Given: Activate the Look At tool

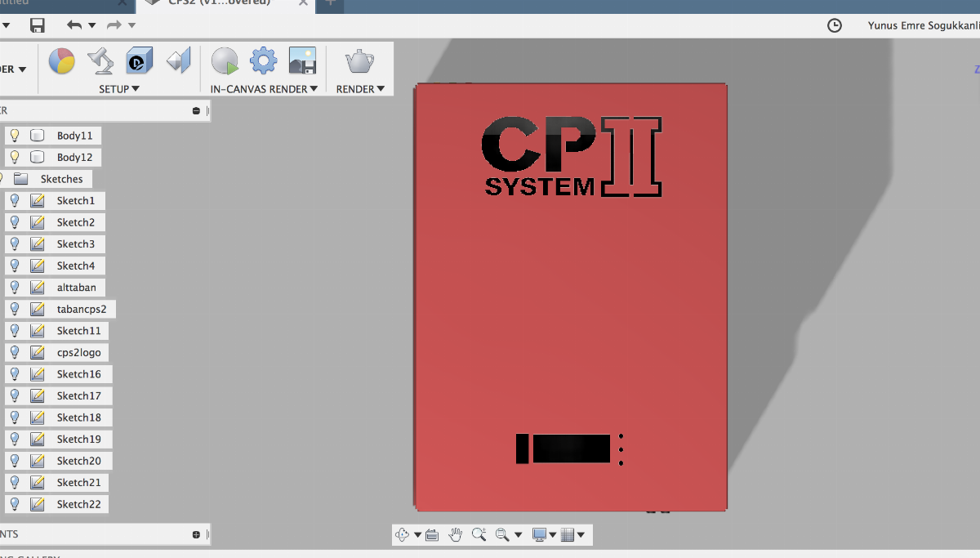Looking at the screenshot, I should click(x=432, y=535).
